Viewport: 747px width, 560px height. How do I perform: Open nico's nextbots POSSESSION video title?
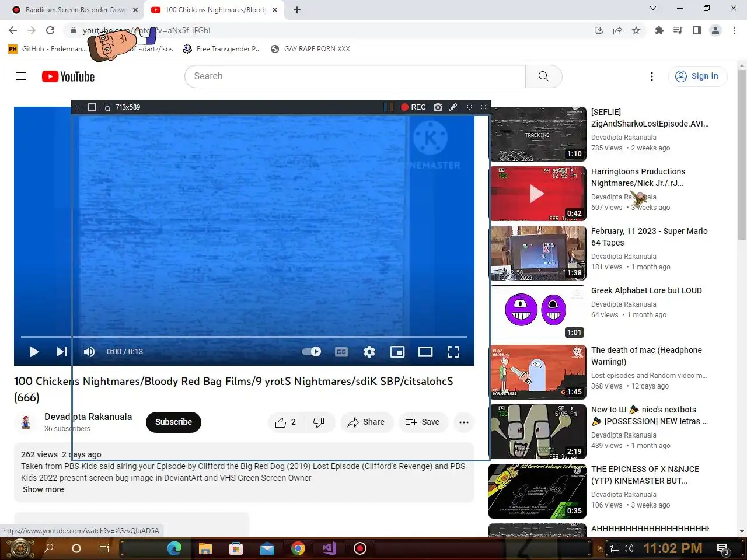[x=650, y=415]
